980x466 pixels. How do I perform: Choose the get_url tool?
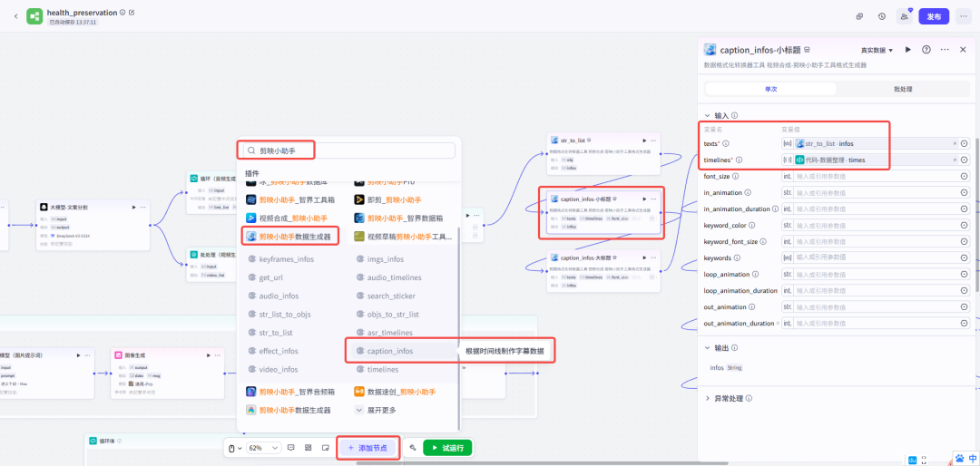(x=272, y=277)
